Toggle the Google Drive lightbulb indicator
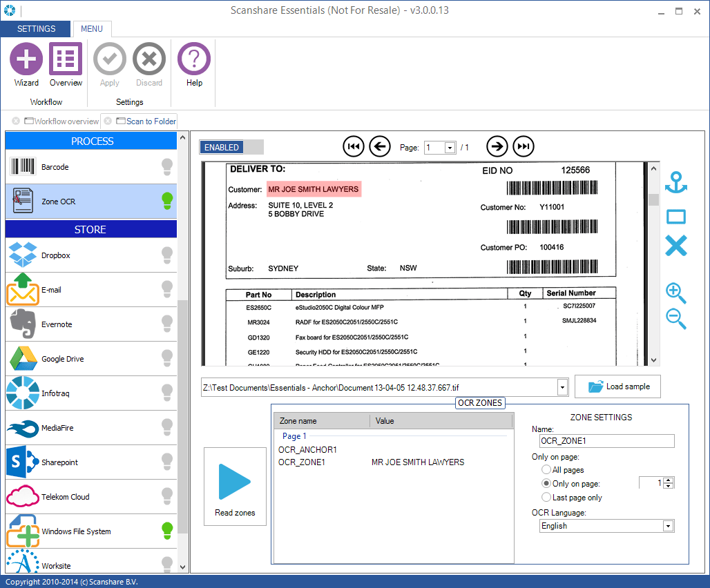 [x=167, y=359]
